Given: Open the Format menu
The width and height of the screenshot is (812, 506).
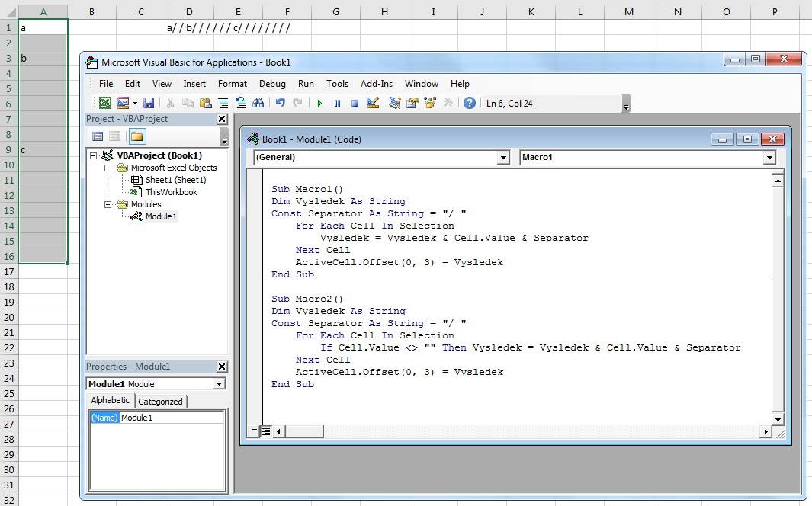Looking at the screenshot, I should pyautogui.click(x=232, y=84).
